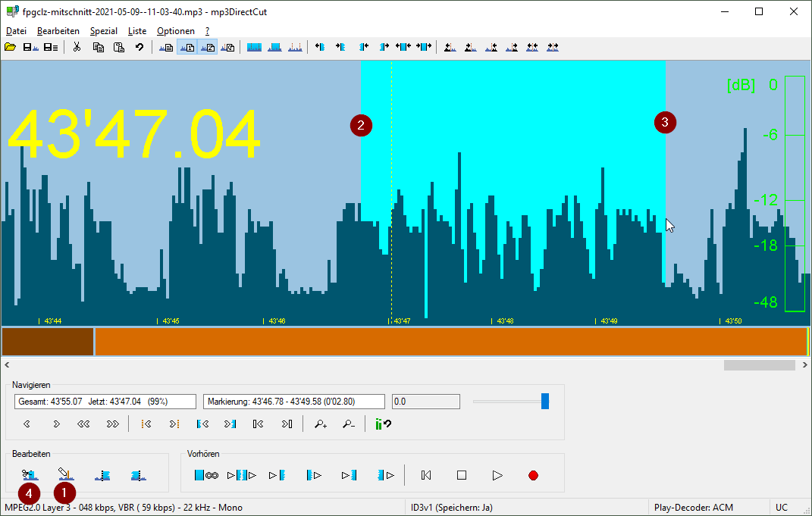Click the fast forward double-arrow navigation button
This screenshot has height=516, width=812.
(x=113, y=424)
